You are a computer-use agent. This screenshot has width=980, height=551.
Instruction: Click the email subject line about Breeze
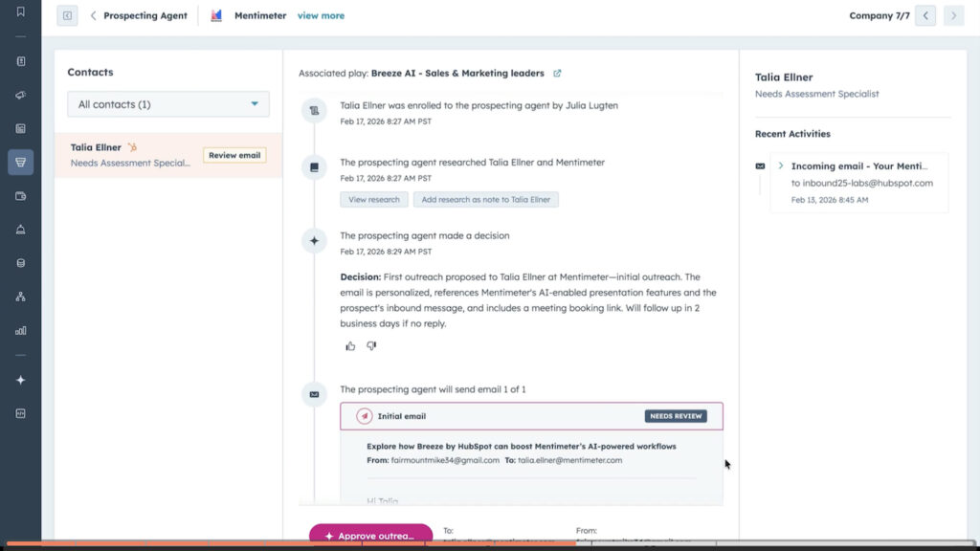point(522,446)
